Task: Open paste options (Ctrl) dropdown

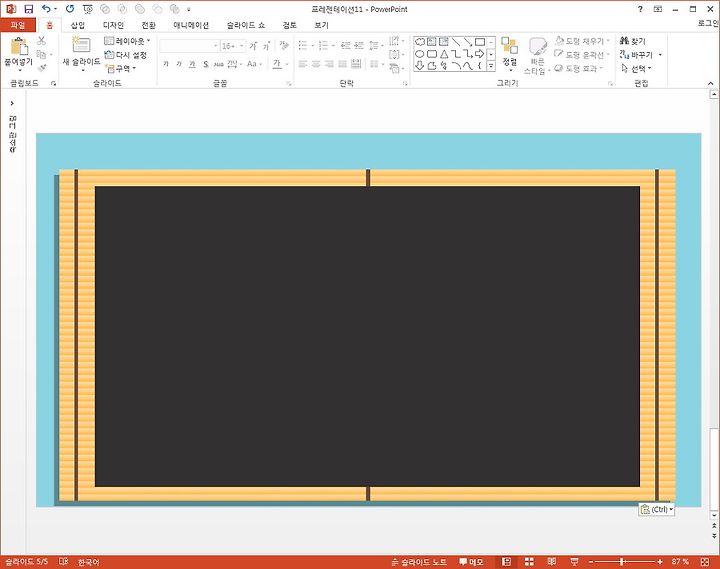Action: 657,509
